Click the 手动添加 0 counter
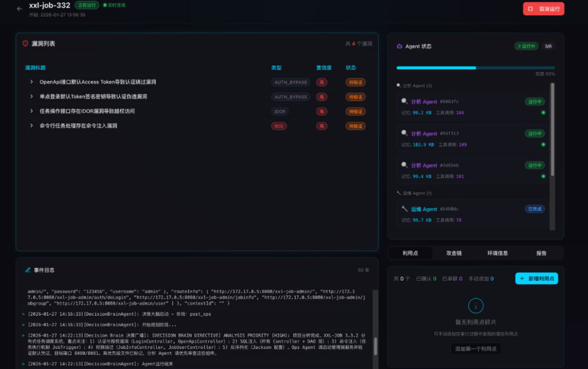 pyautogui.click(x=481, y=279)
